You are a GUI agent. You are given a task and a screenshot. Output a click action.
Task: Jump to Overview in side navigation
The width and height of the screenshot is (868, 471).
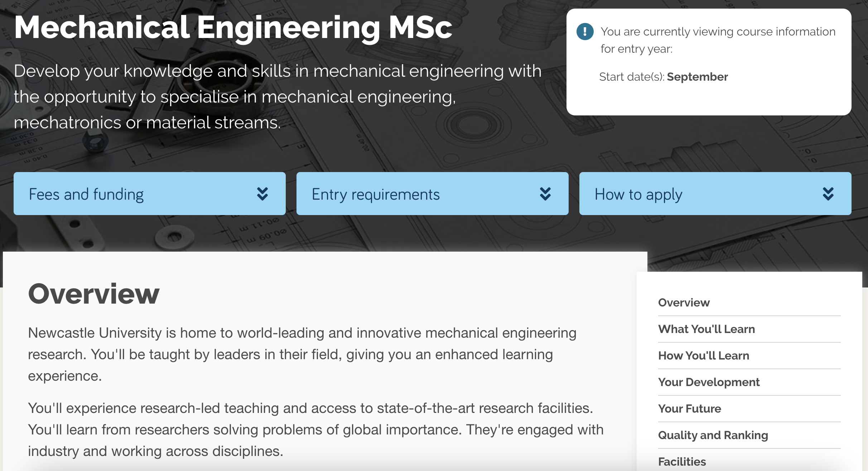(x=684, y=303)
